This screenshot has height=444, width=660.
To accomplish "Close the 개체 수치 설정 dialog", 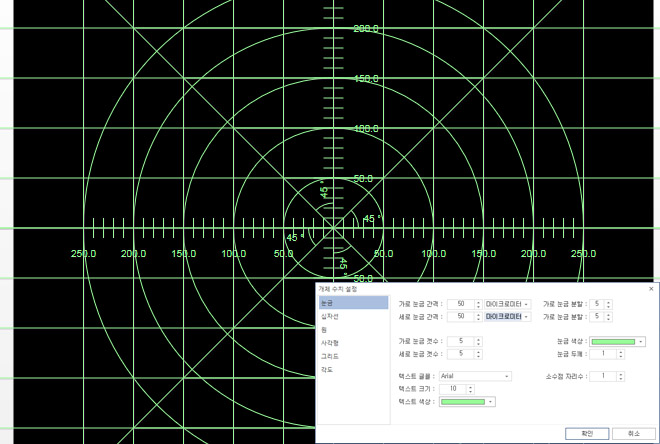I will pyautogui.click(x=651, y=289).
